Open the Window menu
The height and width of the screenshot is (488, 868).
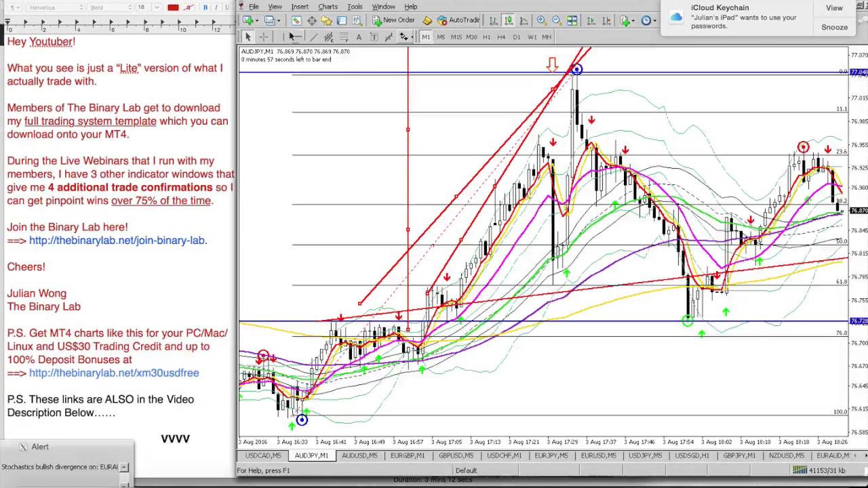383,6
